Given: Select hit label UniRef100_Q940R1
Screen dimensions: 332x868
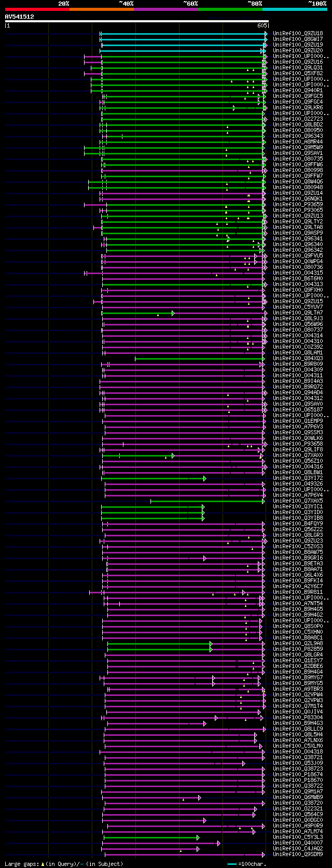Looking at the screenshot, I should click(298, 90).
